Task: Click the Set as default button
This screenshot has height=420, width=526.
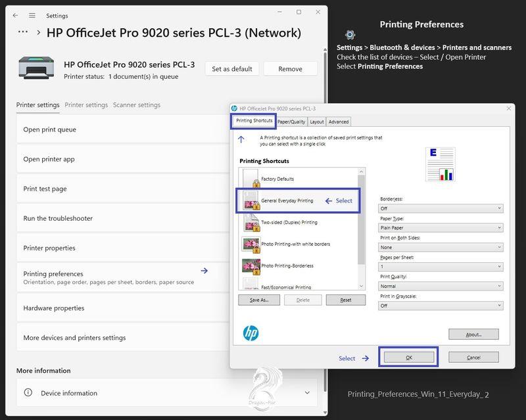Action: click(232, 69)
